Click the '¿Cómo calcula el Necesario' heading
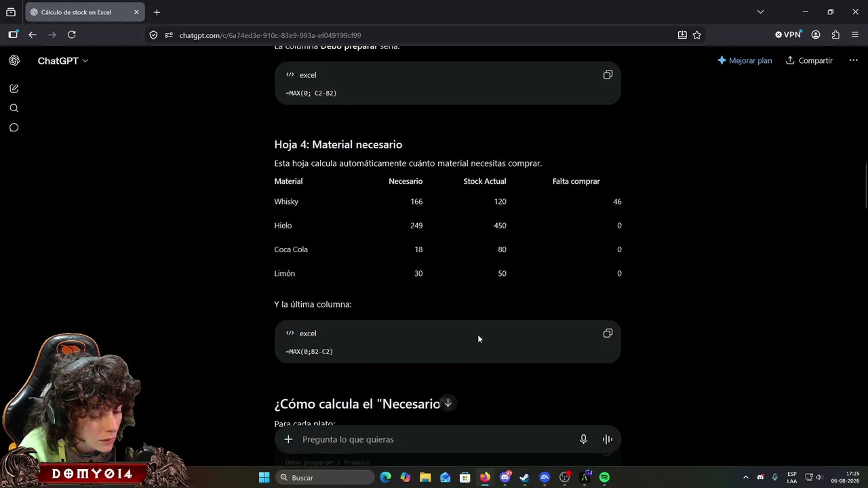 (357, 404)
